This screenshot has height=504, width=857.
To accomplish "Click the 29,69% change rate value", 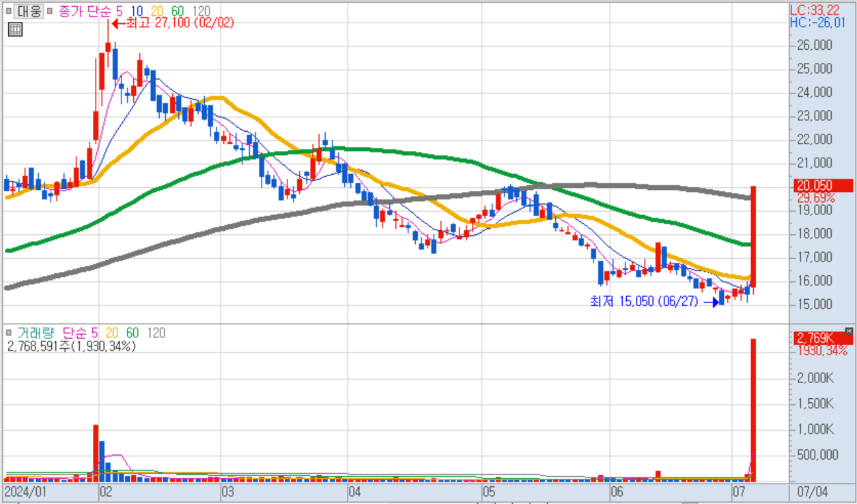I will tap(816, 197).
